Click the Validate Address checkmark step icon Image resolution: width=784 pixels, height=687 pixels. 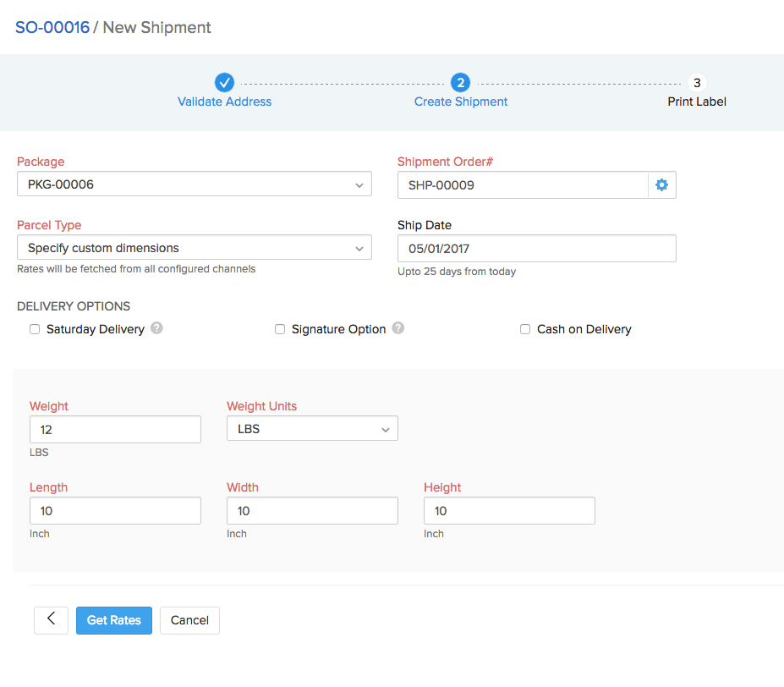pos(224,83)
